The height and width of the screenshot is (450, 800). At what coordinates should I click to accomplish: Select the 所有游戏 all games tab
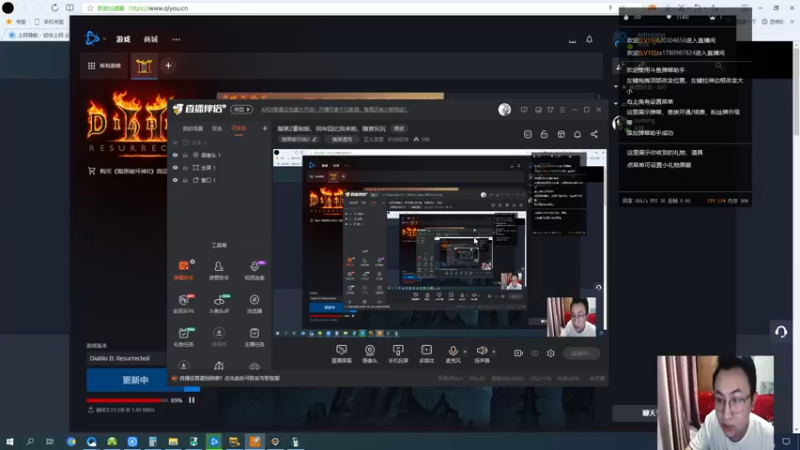(x=104, y=66)
